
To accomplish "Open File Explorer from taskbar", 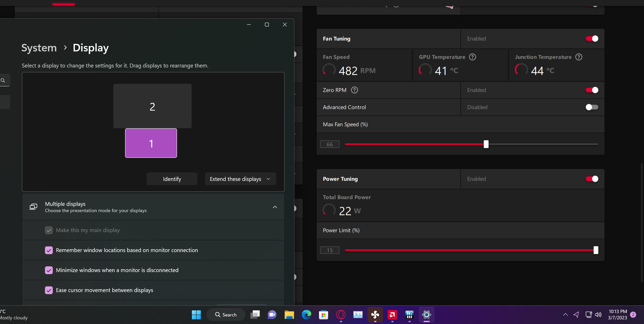I will [x=289, y=315].
